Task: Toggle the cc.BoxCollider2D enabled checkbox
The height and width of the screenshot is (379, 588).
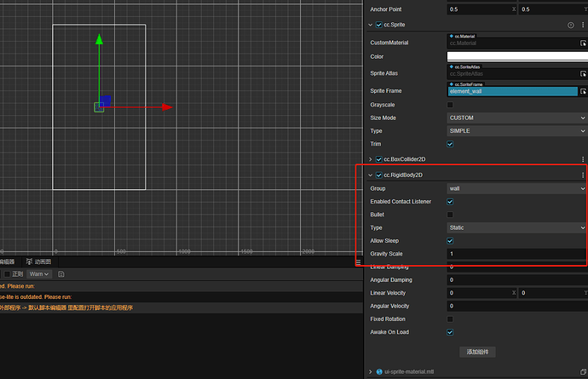Action: (x=378, y=159)
